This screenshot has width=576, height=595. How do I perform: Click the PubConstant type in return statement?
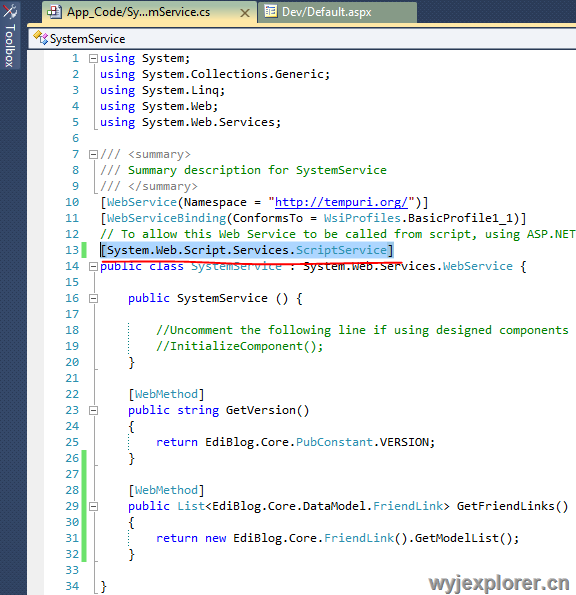(x=334, y=442)
